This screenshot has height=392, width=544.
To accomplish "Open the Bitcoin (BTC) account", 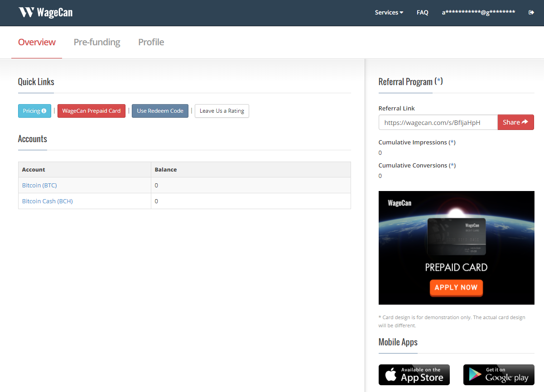I will click(39, 186).
